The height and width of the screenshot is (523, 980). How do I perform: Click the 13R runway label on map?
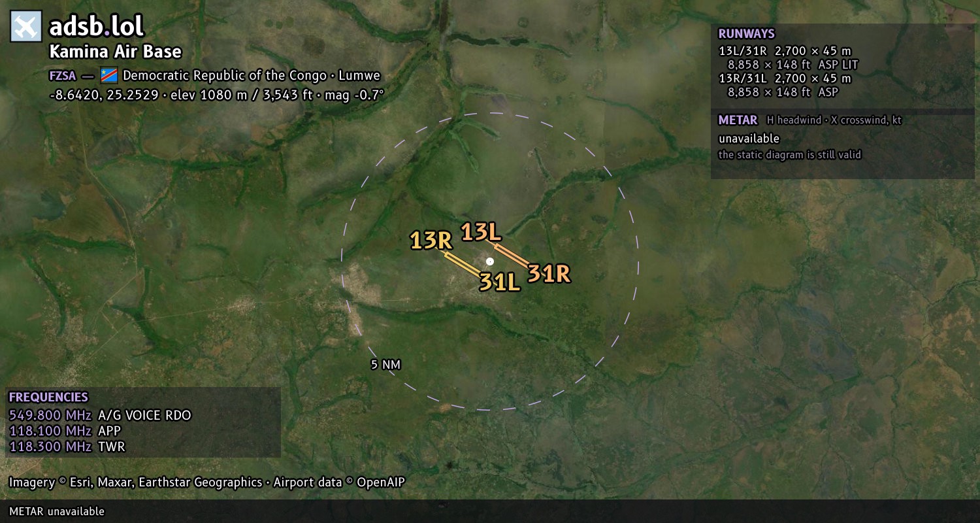(x=431, y=241)
